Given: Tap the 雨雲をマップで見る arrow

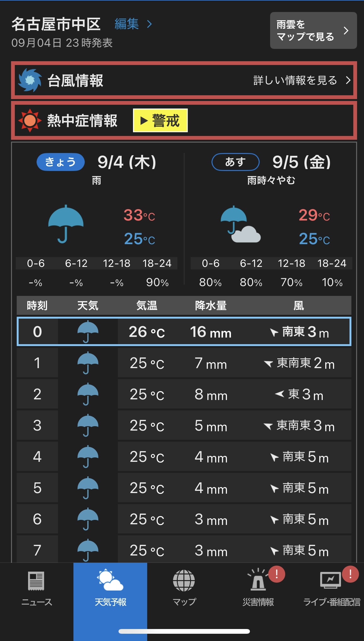Looking at the screenshot, I should (x=346, y=31).
